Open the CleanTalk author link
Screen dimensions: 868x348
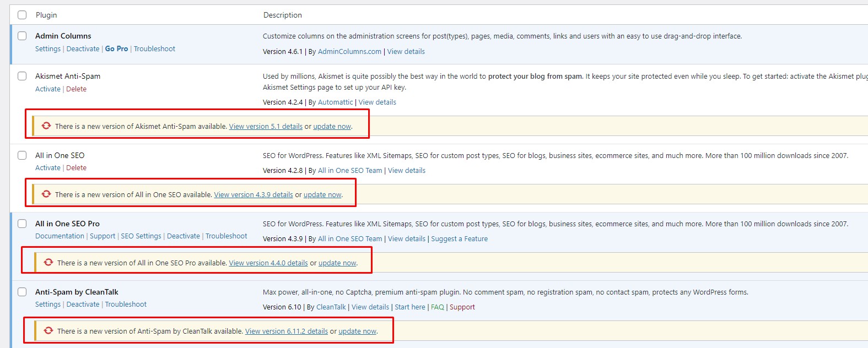(331, 307)
